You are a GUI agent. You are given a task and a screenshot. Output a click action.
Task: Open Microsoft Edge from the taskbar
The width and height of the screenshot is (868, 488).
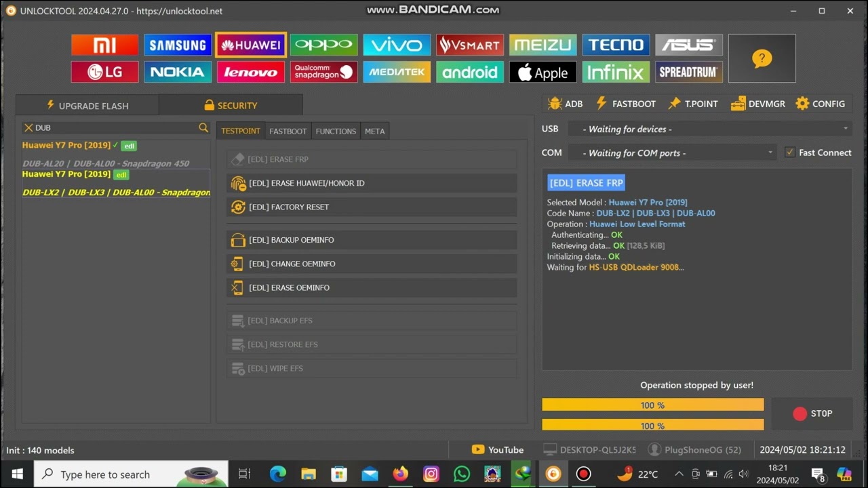click(277, 474)
